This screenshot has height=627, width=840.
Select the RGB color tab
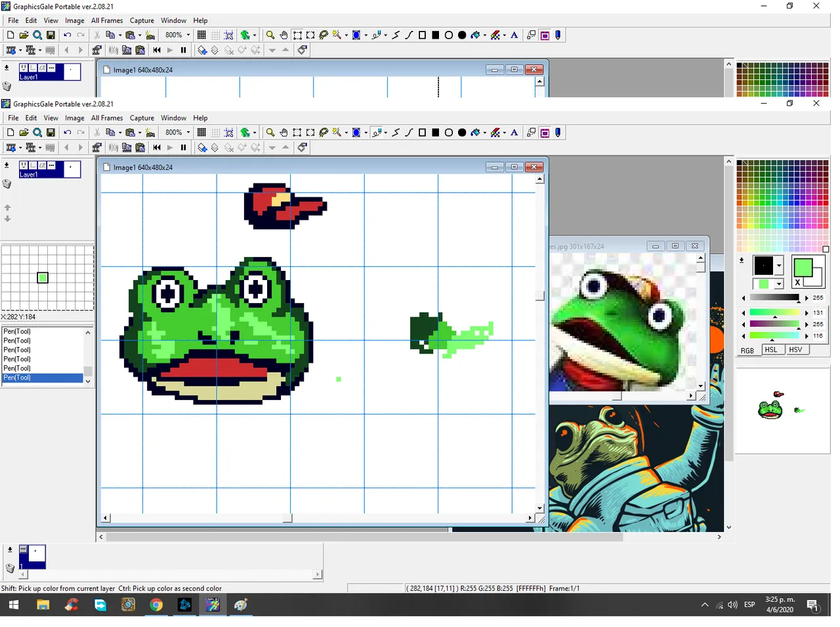pos(747,350)
